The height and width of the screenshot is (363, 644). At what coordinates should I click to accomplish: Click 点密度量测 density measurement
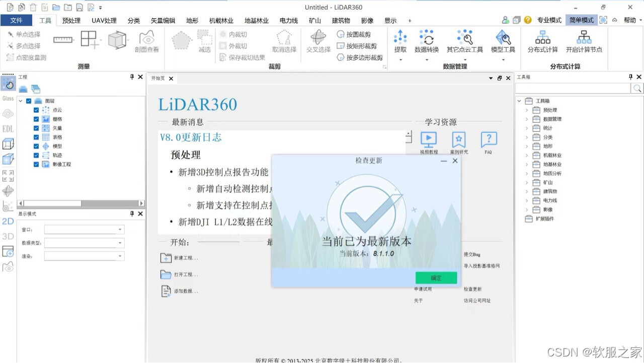(27, 57)
